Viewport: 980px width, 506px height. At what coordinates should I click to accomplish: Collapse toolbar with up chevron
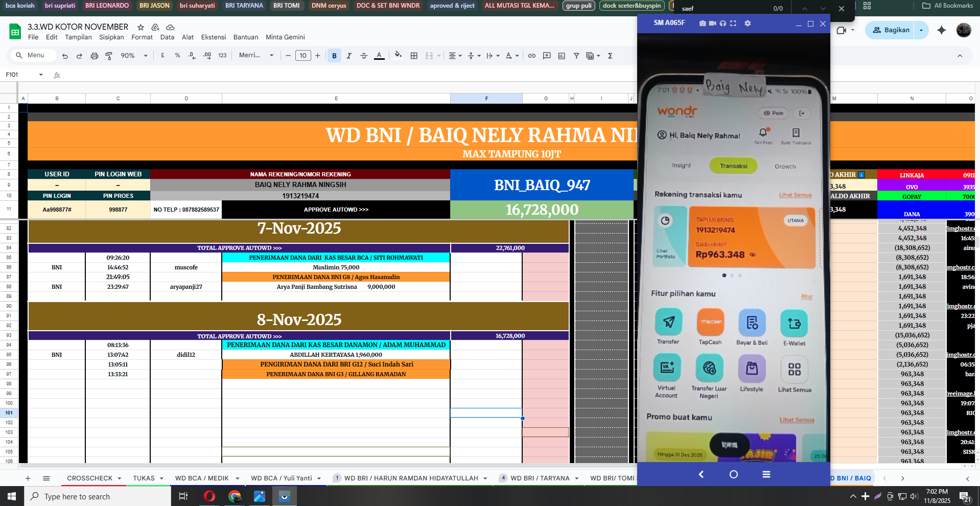(x=960, y=56)
